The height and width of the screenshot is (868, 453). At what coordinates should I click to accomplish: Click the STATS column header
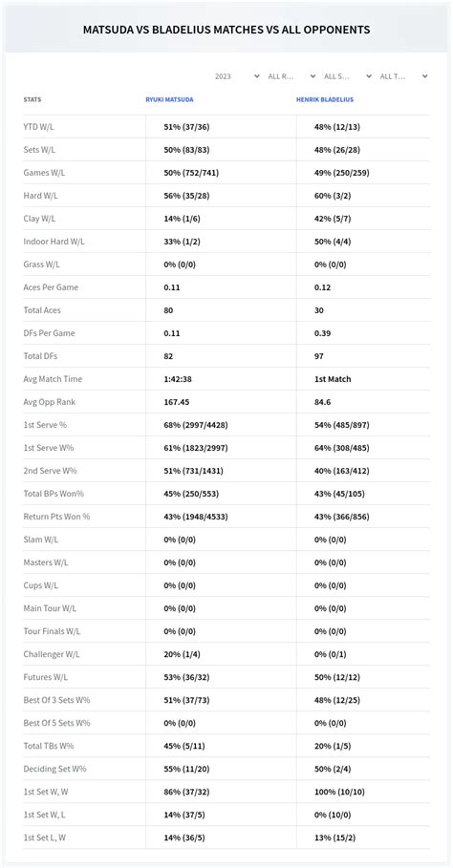[32, 99]
